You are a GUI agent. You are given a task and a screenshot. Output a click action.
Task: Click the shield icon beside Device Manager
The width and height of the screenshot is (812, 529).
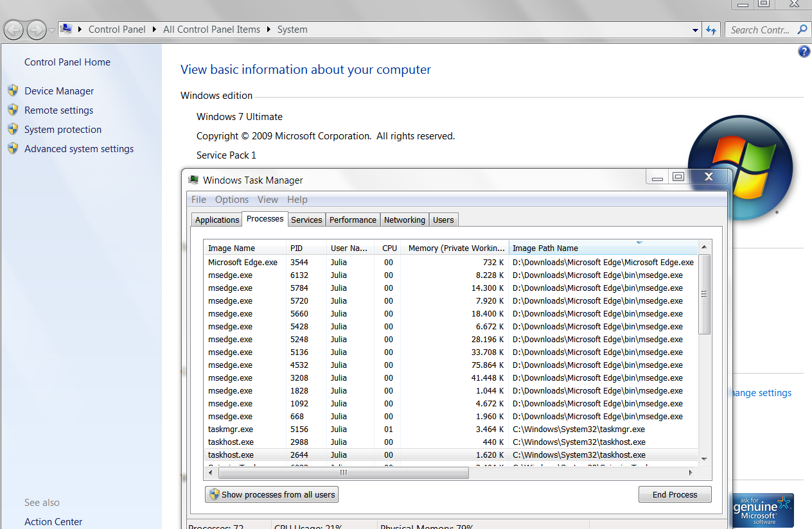(13, 91)
